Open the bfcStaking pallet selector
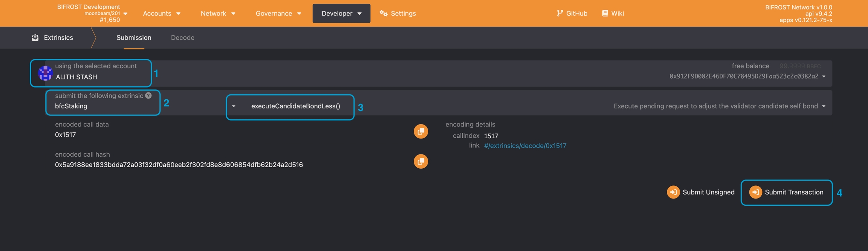Image resolution: width=868 pixels, height=251 pixels. (102, 106)
